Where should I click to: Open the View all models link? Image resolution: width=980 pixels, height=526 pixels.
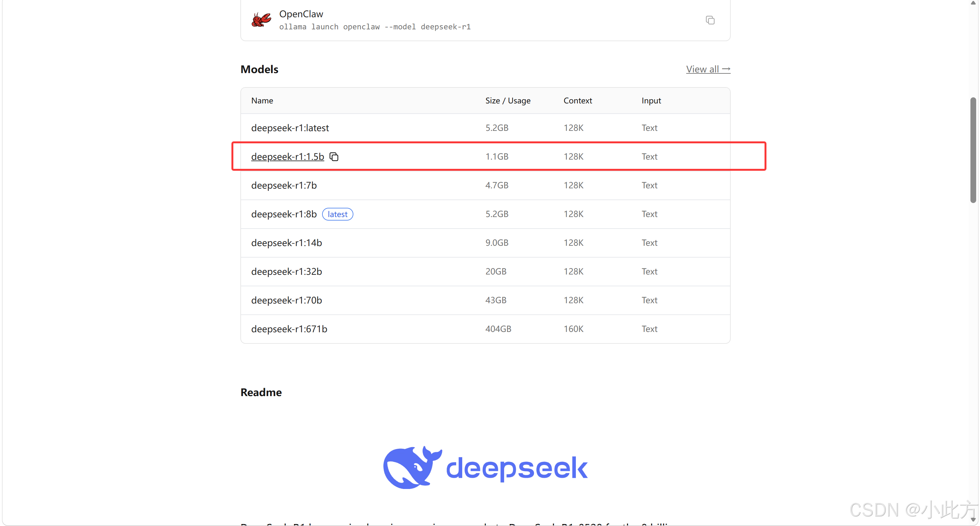708,69
